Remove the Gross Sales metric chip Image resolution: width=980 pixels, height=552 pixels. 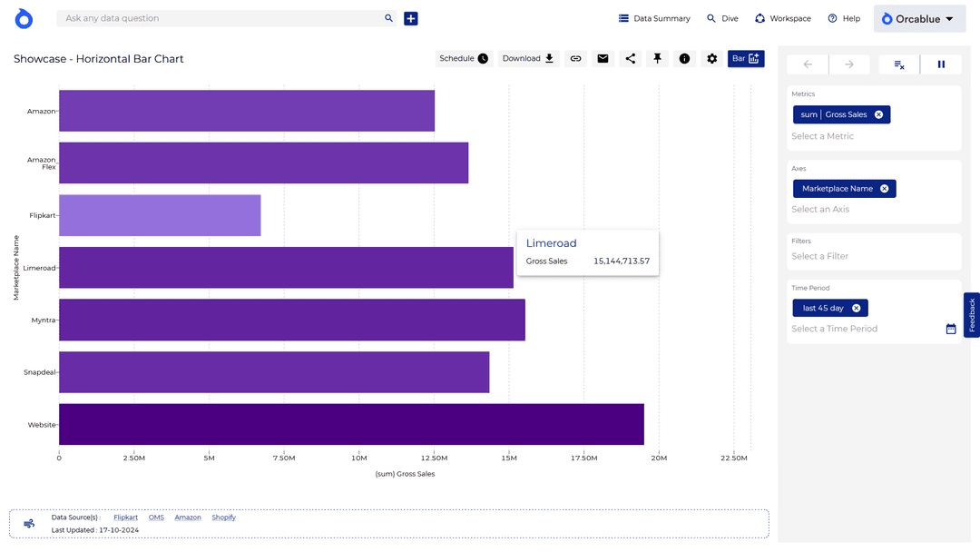coord(878,114)
